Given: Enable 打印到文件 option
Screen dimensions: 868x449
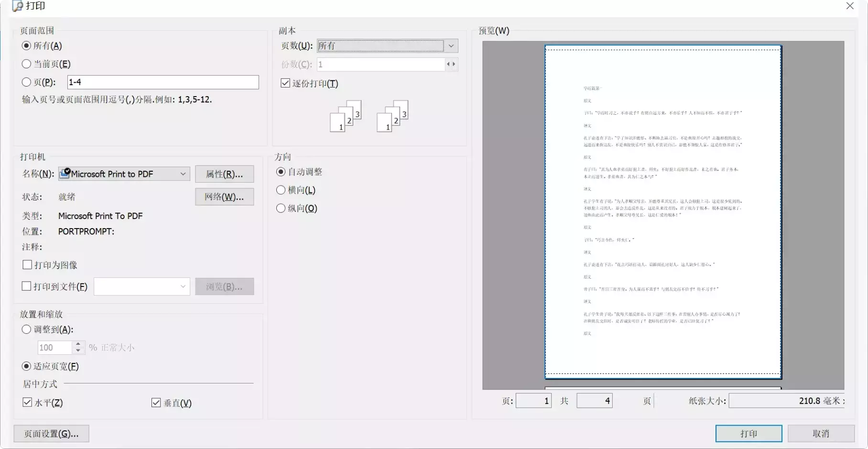Looking at the screenshot, I should point(27,286).
